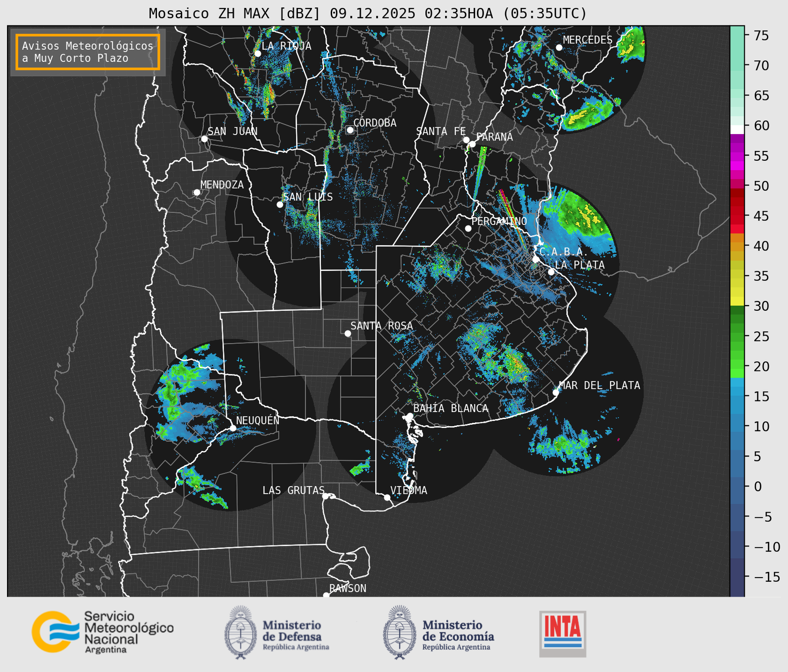Click the 75 dBZ value on color scale
Viewport: 788px width, 672px height.
(761, 36)
